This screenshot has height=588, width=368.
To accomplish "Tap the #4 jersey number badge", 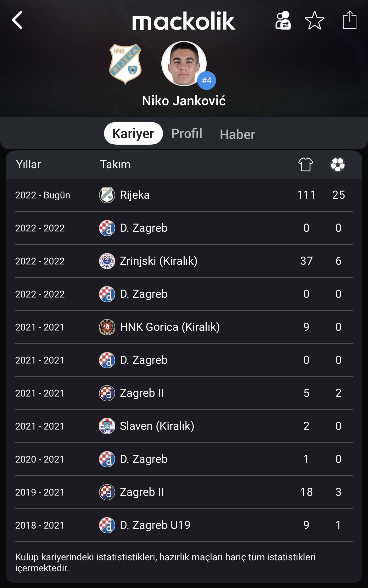I will point(207,80).
